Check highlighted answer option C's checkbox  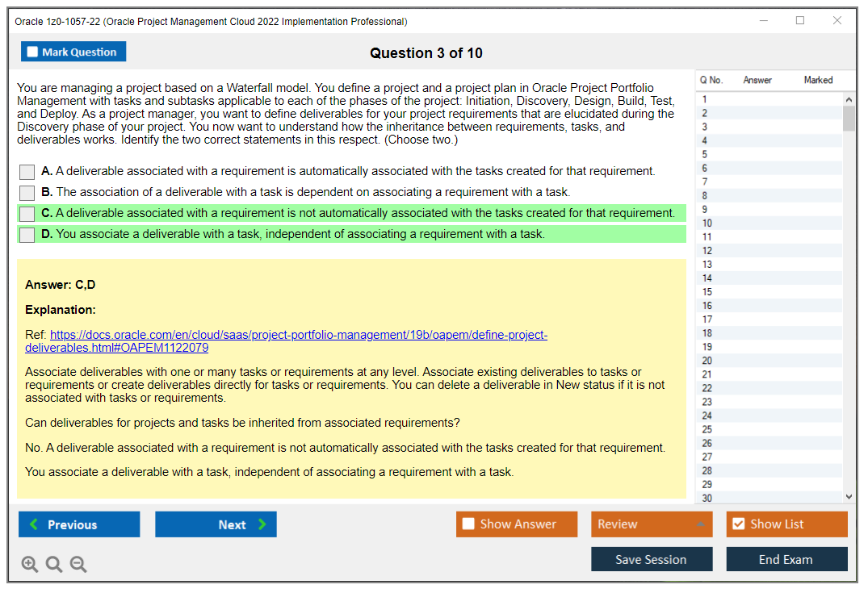(x=27, y=213)
